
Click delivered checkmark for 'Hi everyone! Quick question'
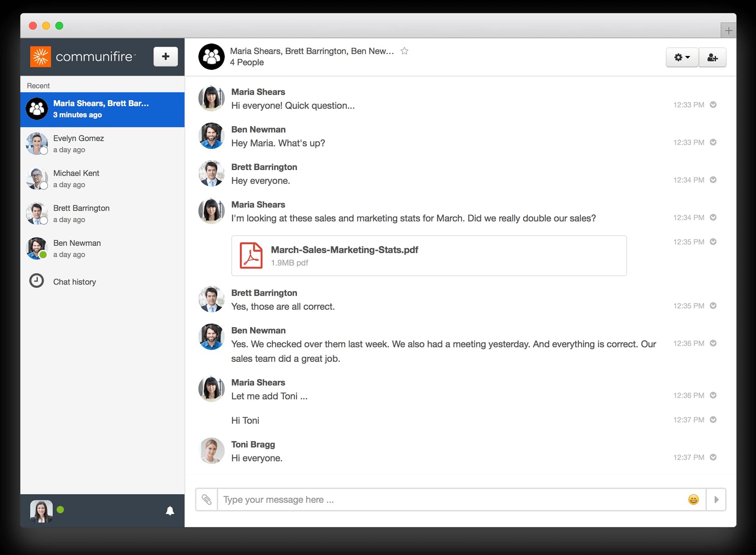[x=713, y=105]
